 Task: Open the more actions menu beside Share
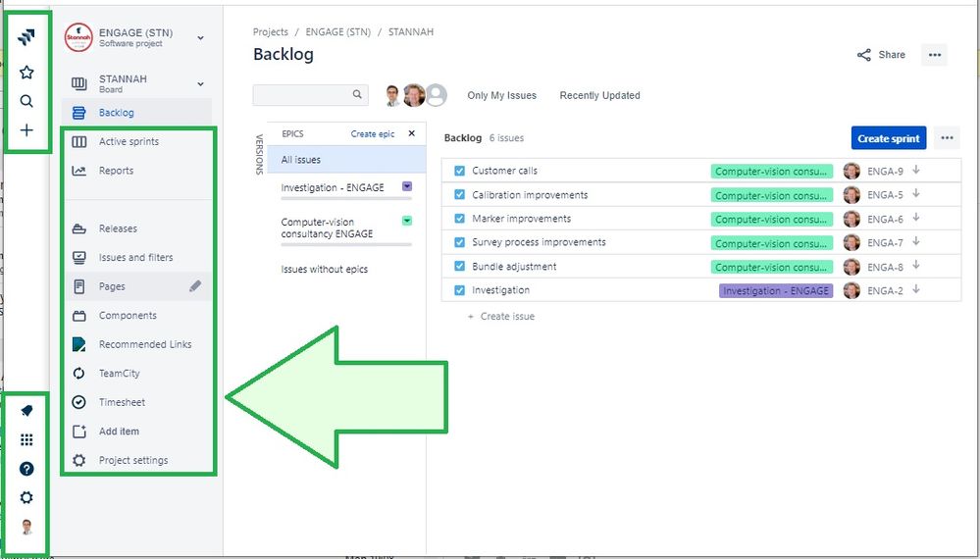tap(934, 55)
